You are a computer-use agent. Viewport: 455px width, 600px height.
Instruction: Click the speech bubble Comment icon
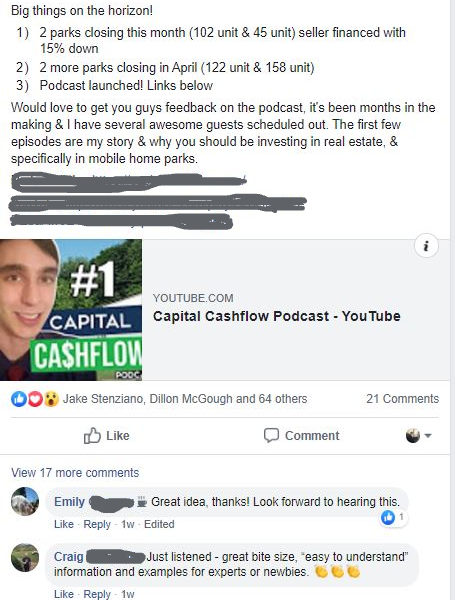pos(271,435)
